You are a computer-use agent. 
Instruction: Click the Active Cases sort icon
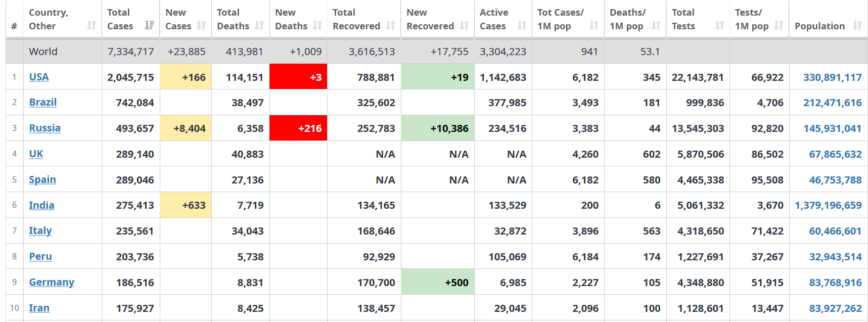[522, 25]
